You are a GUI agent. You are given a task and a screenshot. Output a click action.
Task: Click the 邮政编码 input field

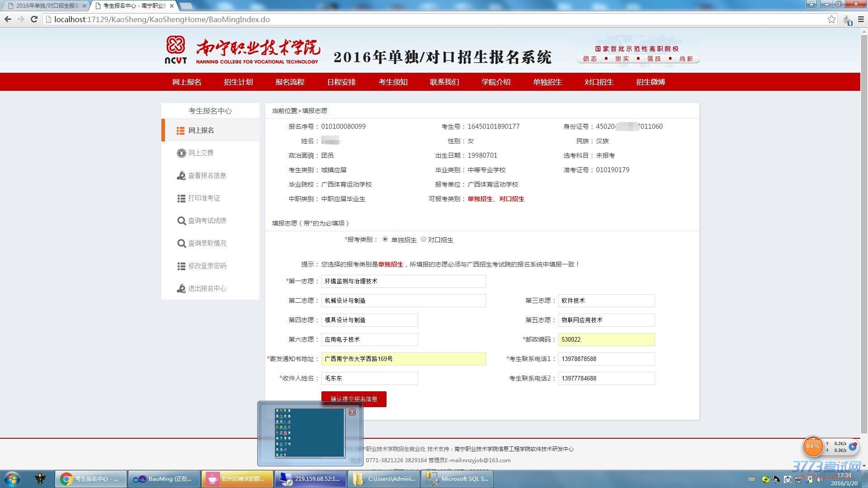click(606, 339)
